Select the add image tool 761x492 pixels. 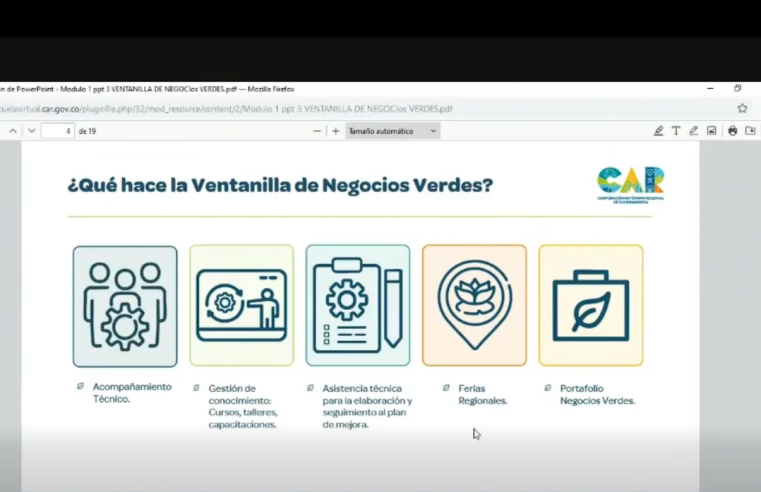pos(711,131)
